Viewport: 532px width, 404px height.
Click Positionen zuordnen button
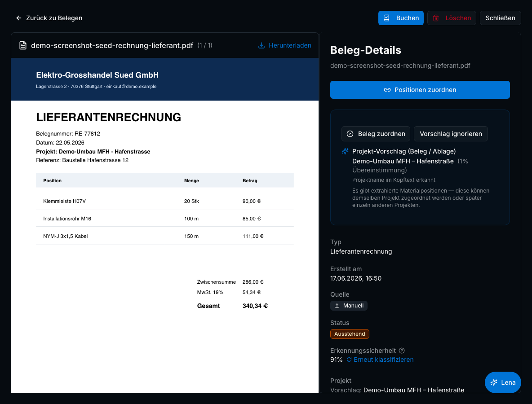click(x=420, y=90)
